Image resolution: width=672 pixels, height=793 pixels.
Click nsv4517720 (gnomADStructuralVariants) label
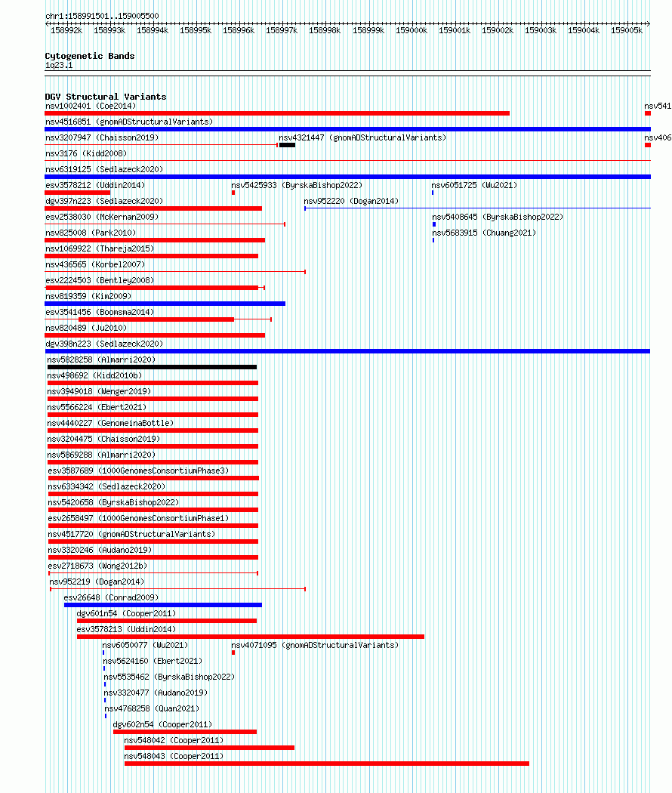[x=131, y=534]
